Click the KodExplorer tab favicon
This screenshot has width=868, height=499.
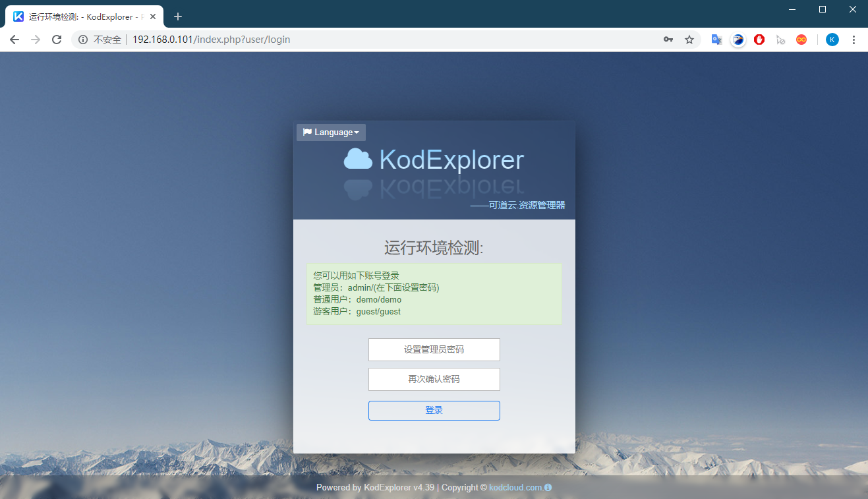[17, 16]
